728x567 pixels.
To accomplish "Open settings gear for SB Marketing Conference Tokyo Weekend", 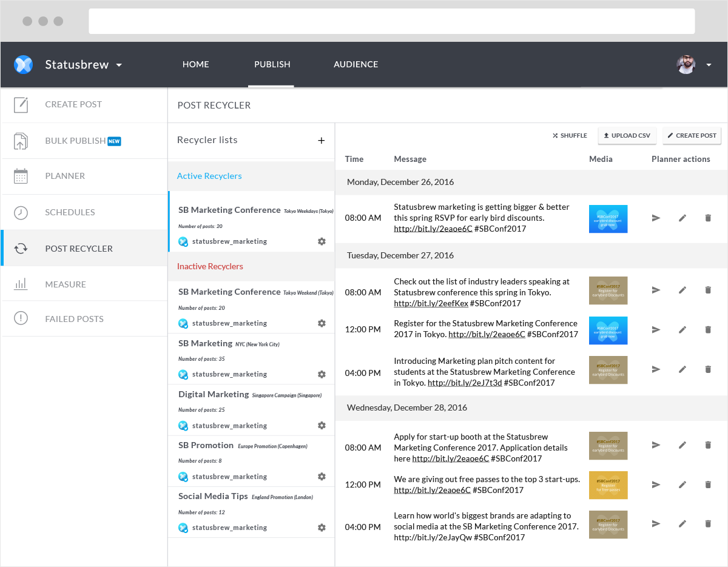I will pyautogui.click(x=322, y=323).
